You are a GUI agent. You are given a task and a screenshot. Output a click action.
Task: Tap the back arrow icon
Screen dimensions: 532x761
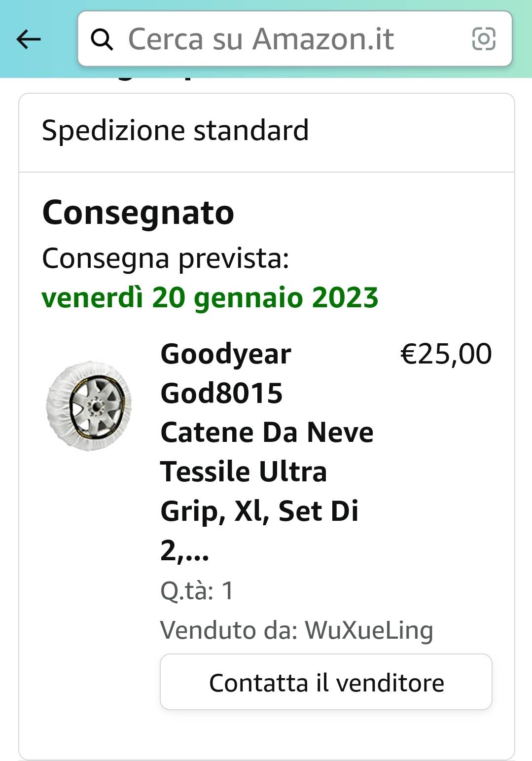[29, 39]
